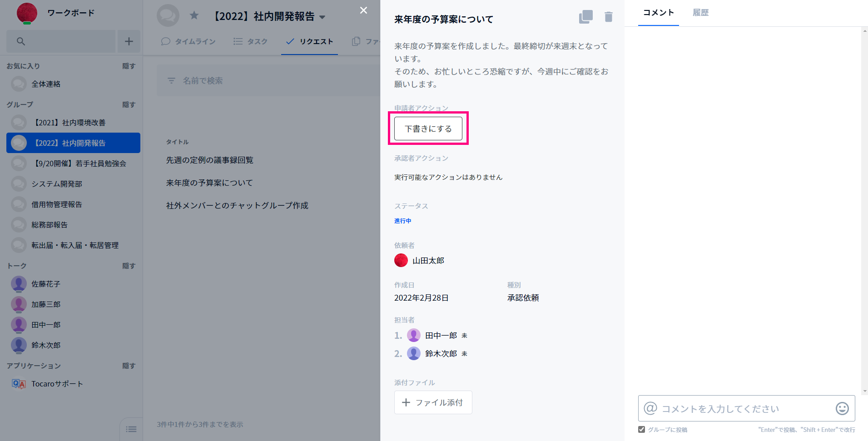Select the 【2022】社内開発報告 group in sidebar
The image size is (868, 441).
(x=73, y=143)
